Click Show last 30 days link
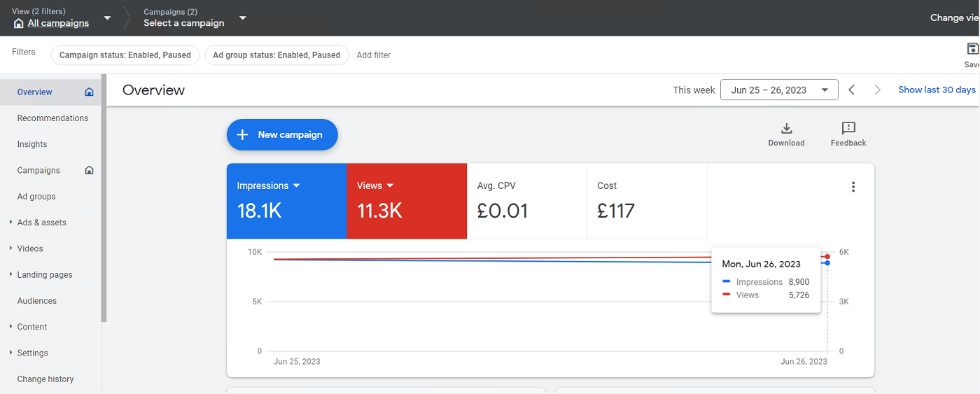This screenshot has width=980, height=394. pos(937,90)
